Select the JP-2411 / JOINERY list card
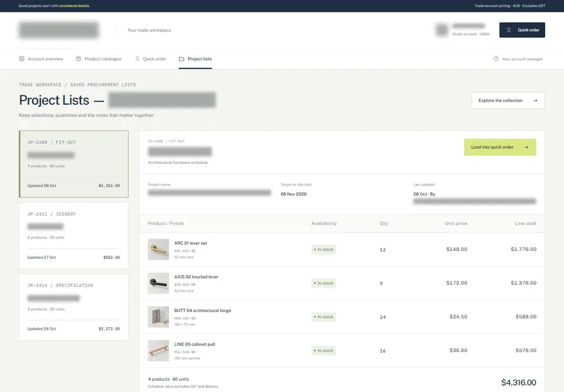The width and height of the screenshot is (564, 392). pos(74,236)
